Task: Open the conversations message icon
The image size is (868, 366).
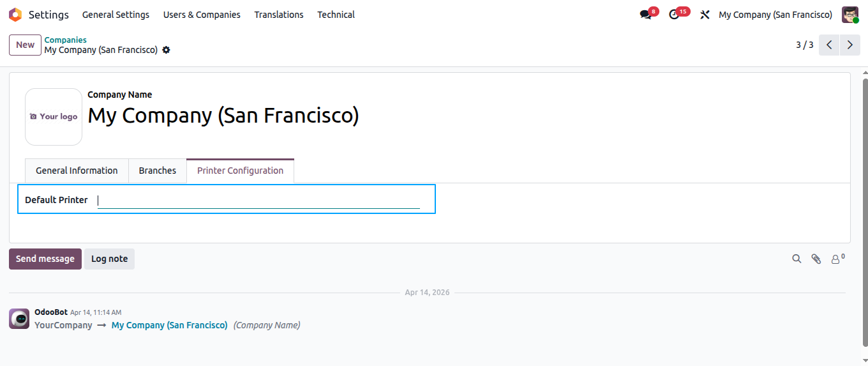Action: tap(646, 15)
